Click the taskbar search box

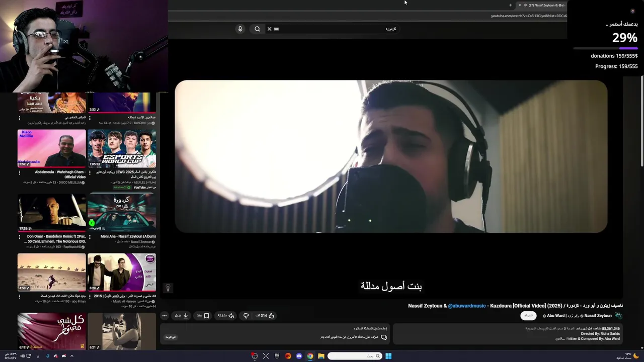click(x=355, y=356)
